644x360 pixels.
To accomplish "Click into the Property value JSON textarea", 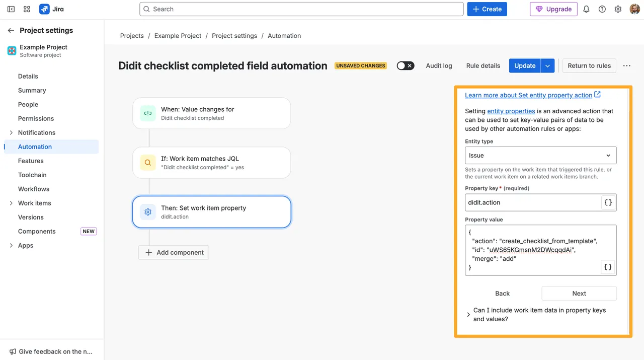I will click(540, 250).
